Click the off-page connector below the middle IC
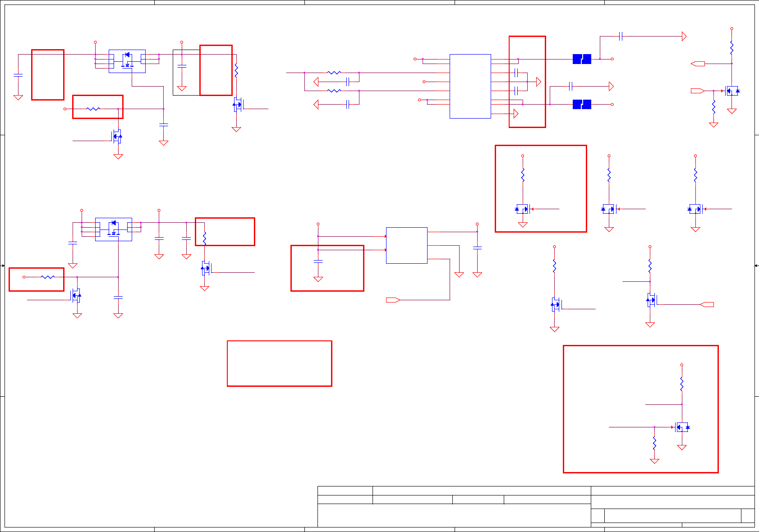 (393, 300)
